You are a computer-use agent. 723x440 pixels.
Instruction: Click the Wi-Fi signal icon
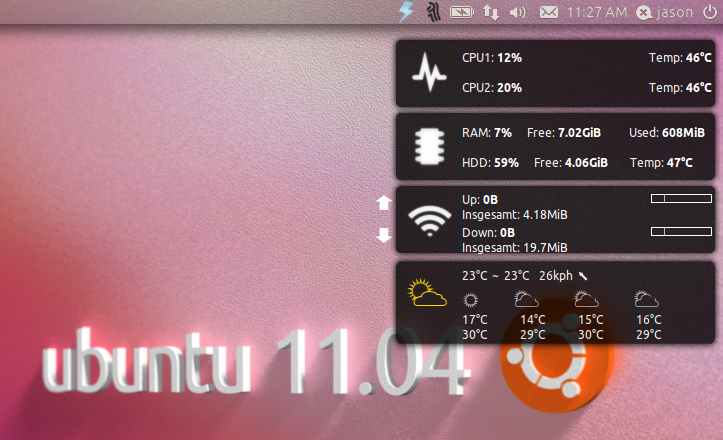(430, 221)
